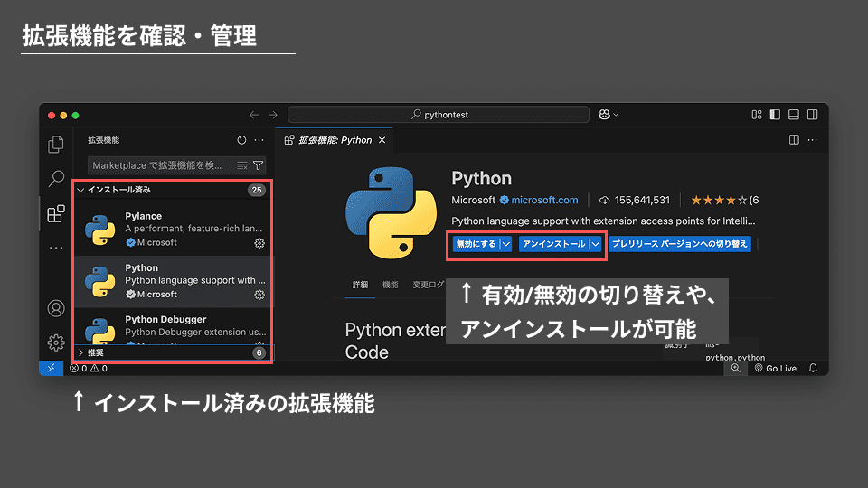Show additional views ellipsis in activity bar
The width and height of the screenshot is (868, 488).
[56, 248]
